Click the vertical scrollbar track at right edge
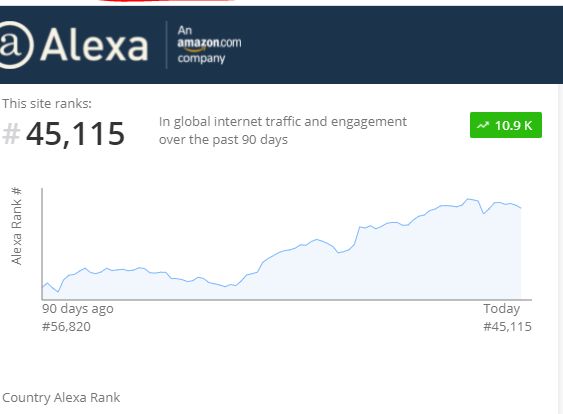563x414 pixels. pos(560,248)
